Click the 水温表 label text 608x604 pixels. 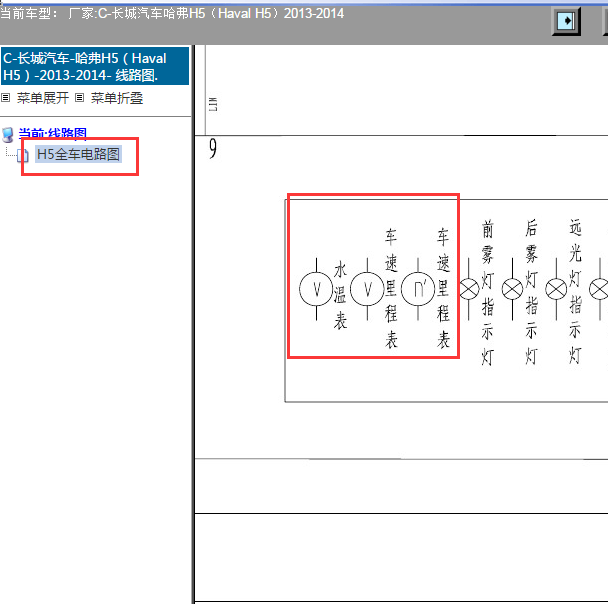(x=340, y=295)
